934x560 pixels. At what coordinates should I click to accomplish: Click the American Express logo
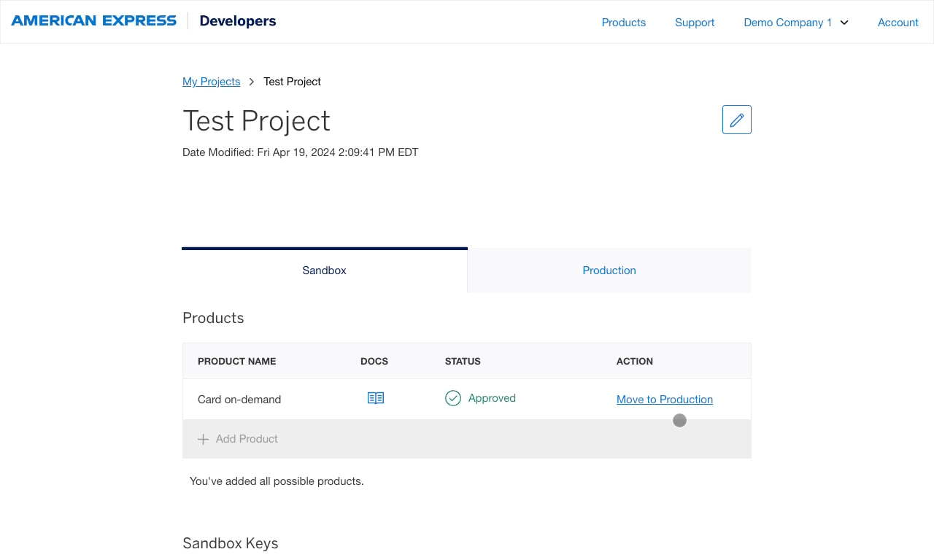(93, 20)
